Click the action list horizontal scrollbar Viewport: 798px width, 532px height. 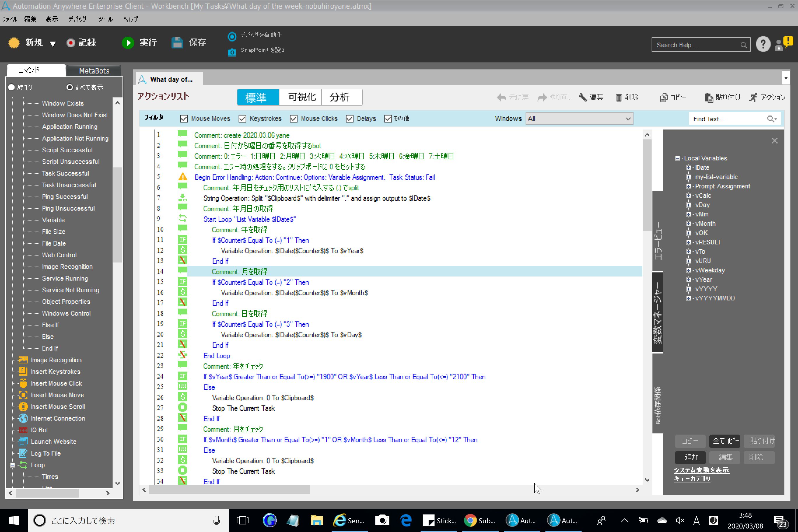[230, 490]
